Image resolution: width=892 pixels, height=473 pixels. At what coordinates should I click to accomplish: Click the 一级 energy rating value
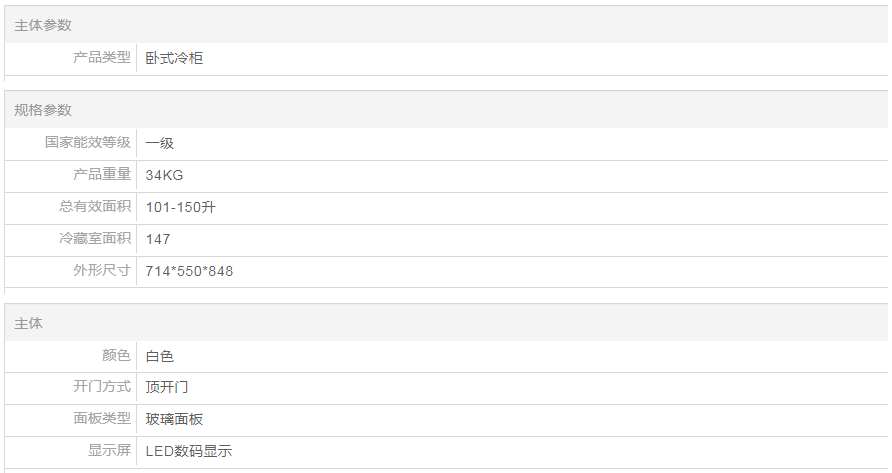pos(160,143)
